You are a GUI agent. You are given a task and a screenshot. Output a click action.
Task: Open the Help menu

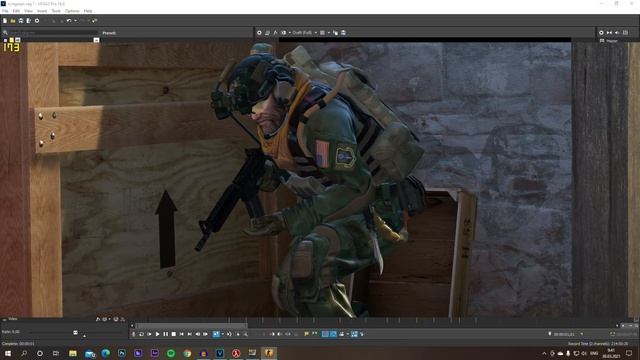coord(88,11)
